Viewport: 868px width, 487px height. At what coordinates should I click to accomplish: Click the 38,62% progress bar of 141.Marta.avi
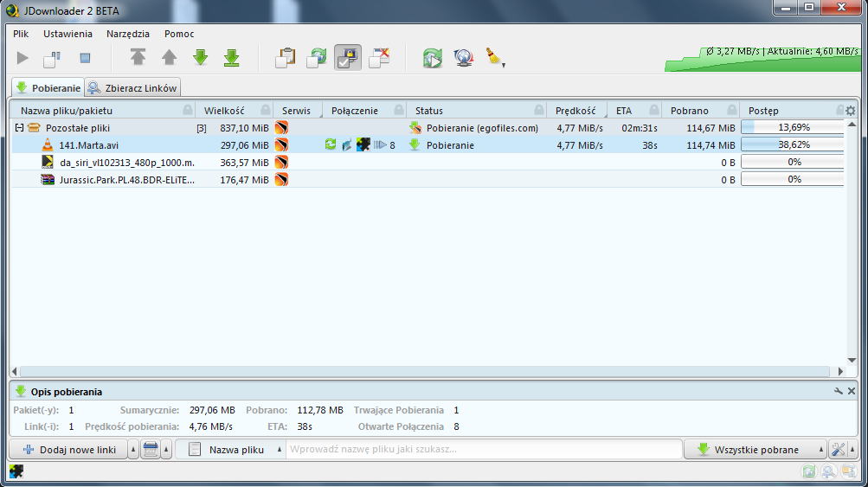pos(793,144)
